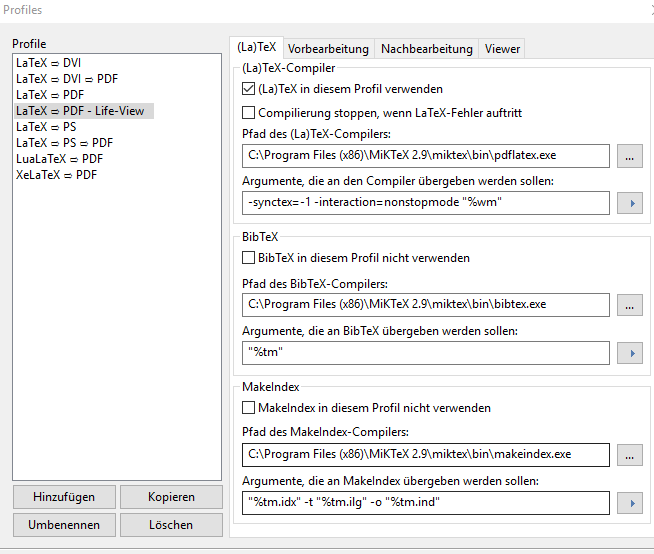Click the Kopieren button
654x554 pixels.
(171, 497)
